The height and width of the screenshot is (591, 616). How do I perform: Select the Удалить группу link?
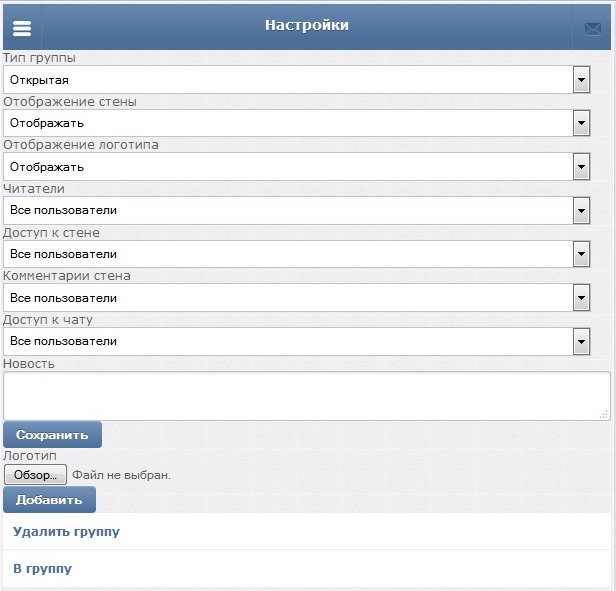pyautogui.click(x=66, y=532)
